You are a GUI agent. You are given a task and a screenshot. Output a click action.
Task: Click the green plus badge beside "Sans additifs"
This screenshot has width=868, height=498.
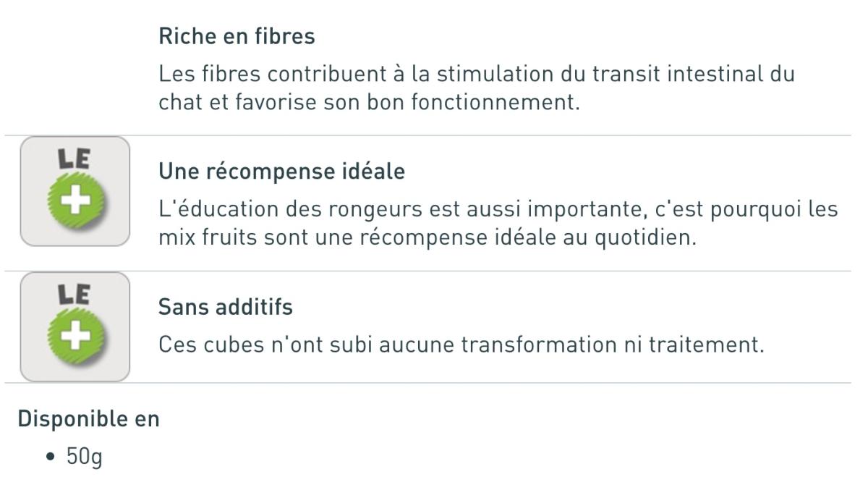pos(76,339)
